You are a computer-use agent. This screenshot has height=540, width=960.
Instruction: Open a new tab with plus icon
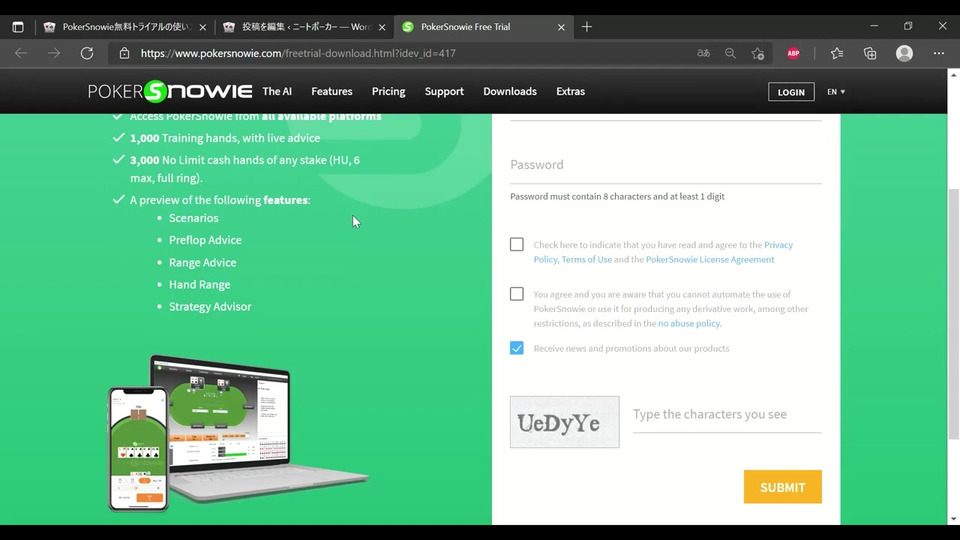(587, 27)
